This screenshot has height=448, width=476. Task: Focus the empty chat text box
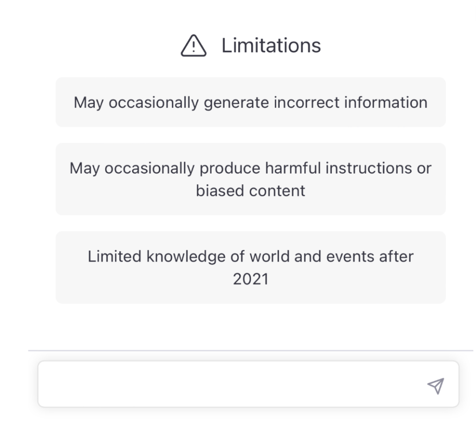pos(248,384)
